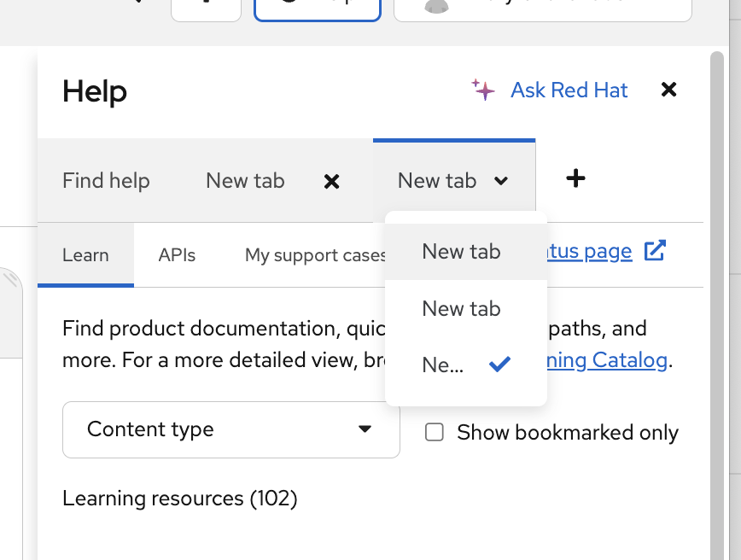Viewport: 741px width, 560px height.
Task: Choose the highlighted first New tab menu option
Action: pyautogui.click(x=462, y=252)
